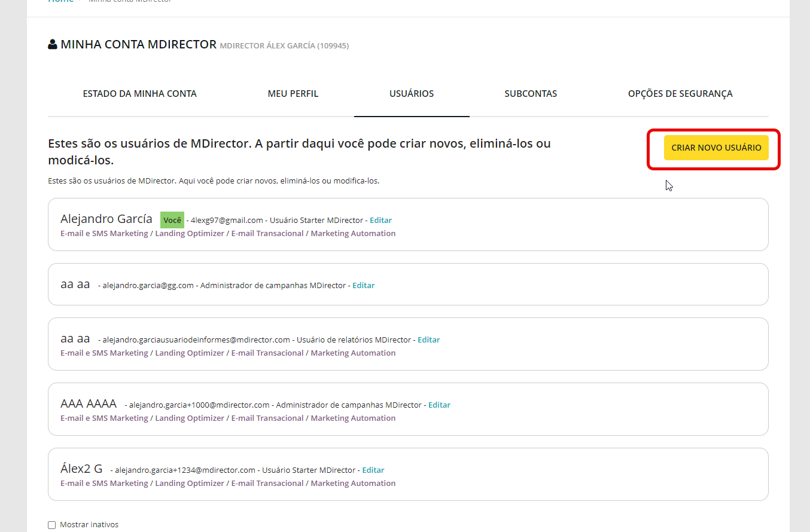Open E-mail e SMS Marketing under Alejandro García
Screen dimensions: 810x532
[x=104, y=233]
